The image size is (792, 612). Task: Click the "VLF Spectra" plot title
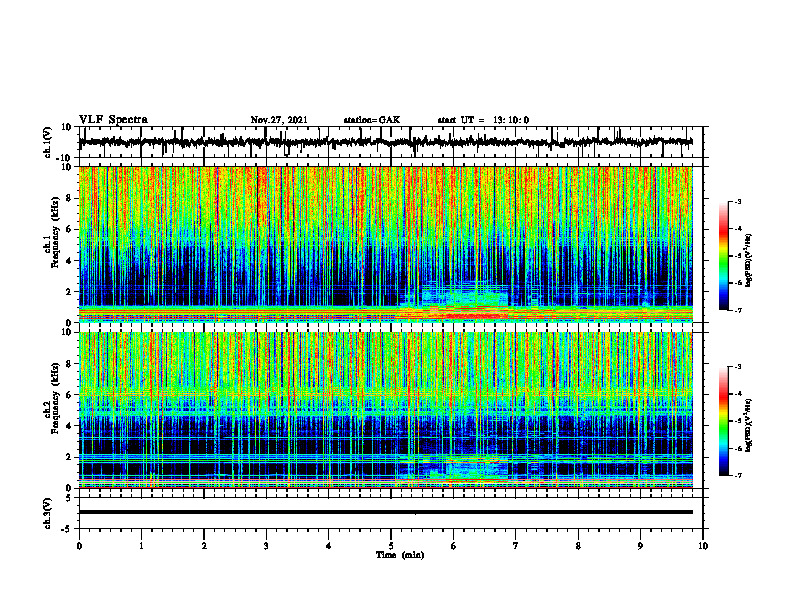(113, 120)
